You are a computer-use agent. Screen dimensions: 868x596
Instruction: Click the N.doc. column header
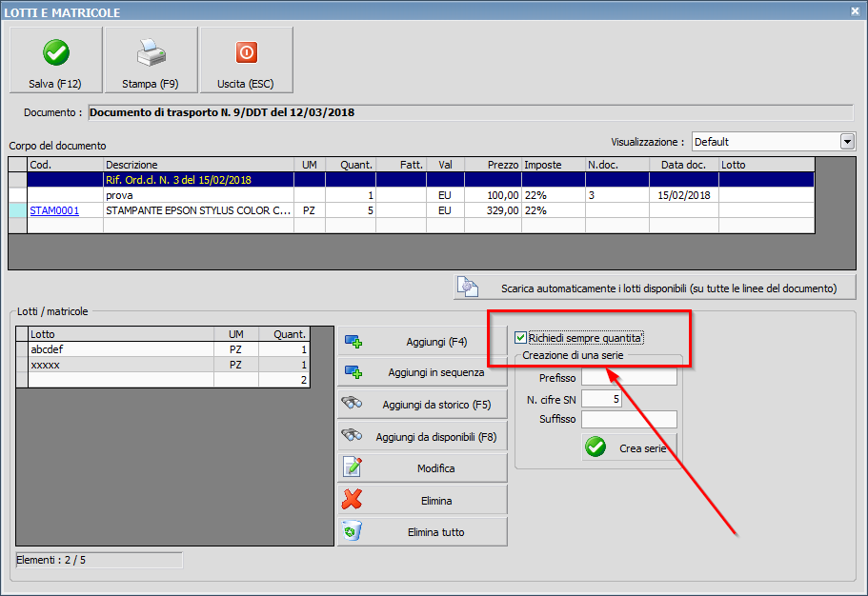[x=617, y=165]
